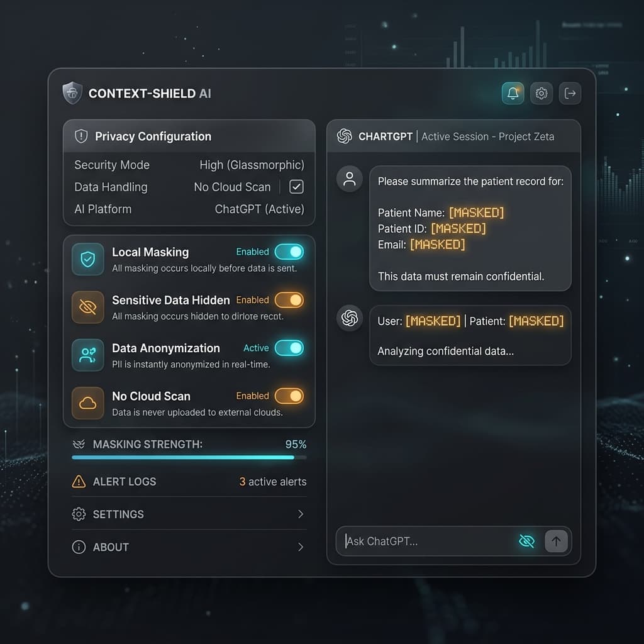Image resolution: width=644 pixels, height=644 pixels.
Task: Click the No Cloud Scan cloud icon
Action: coord(87,403)
